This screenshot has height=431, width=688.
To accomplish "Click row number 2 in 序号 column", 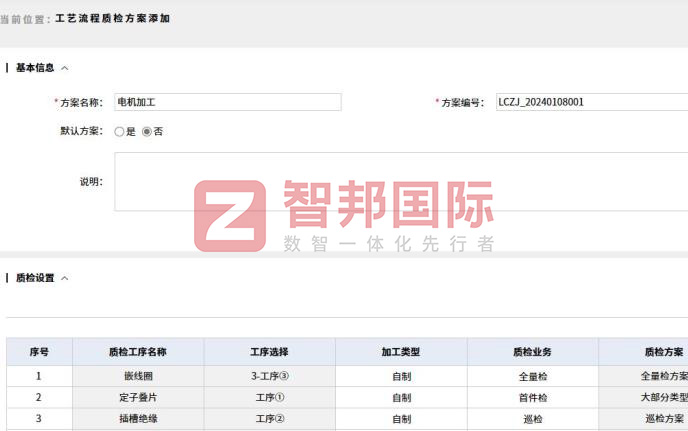I will click(39, 397).
